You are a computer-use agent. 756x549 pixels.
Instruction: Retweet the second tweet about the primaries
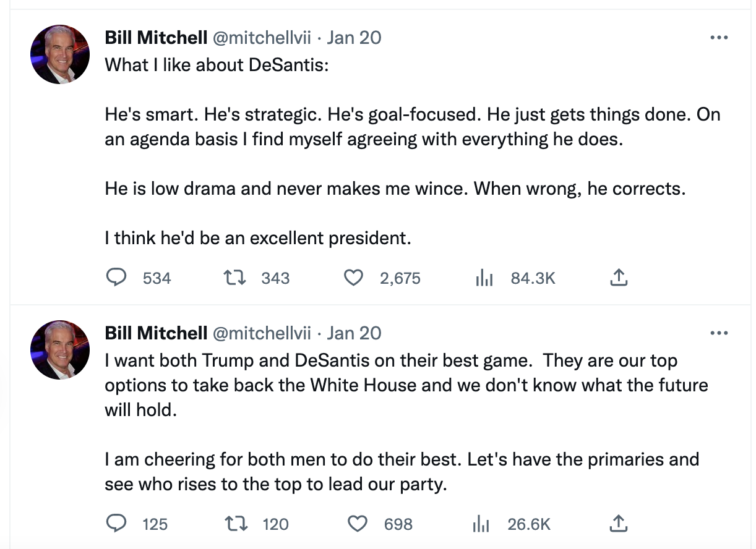pyautogui.click(x=234, y=524)
